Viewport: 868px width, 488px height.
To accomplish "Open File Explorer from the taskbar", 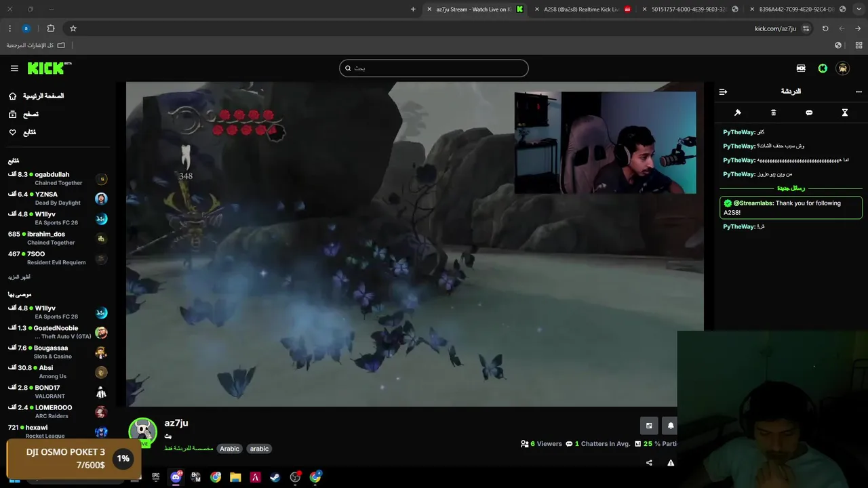I will point(235,477).
